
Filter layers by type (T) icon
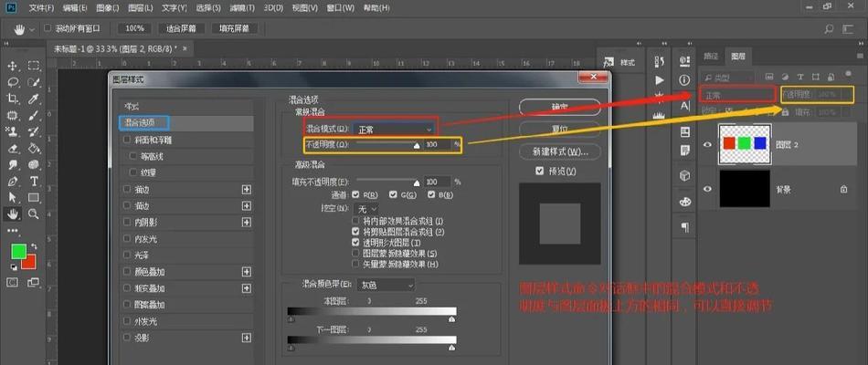tap(799, 77)
